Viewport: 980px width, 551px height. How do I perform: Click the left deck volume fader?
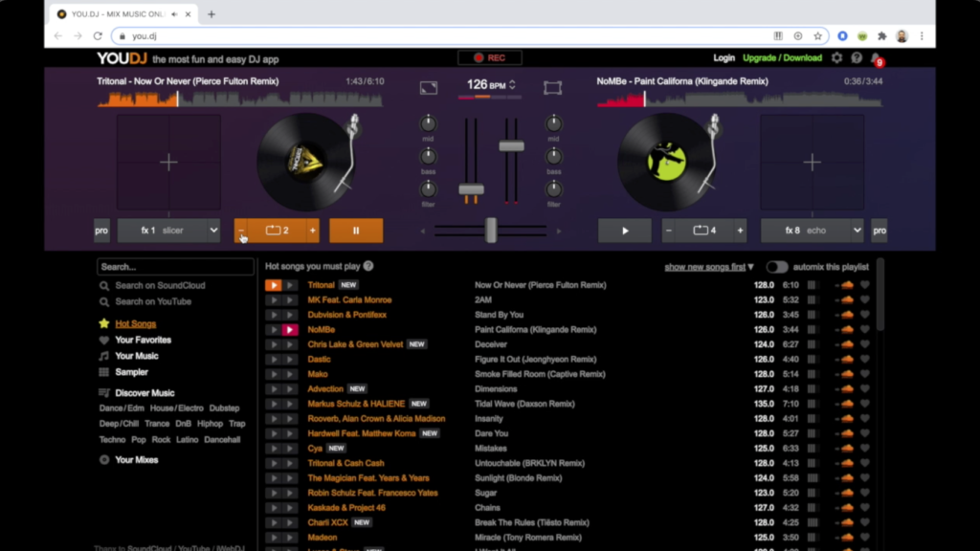pos(471,188)
